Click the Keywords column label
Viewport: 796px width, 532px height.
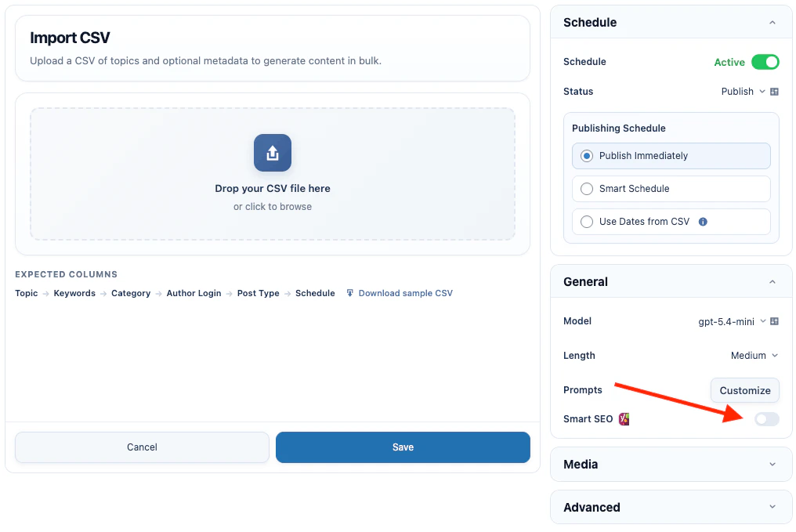74,293
